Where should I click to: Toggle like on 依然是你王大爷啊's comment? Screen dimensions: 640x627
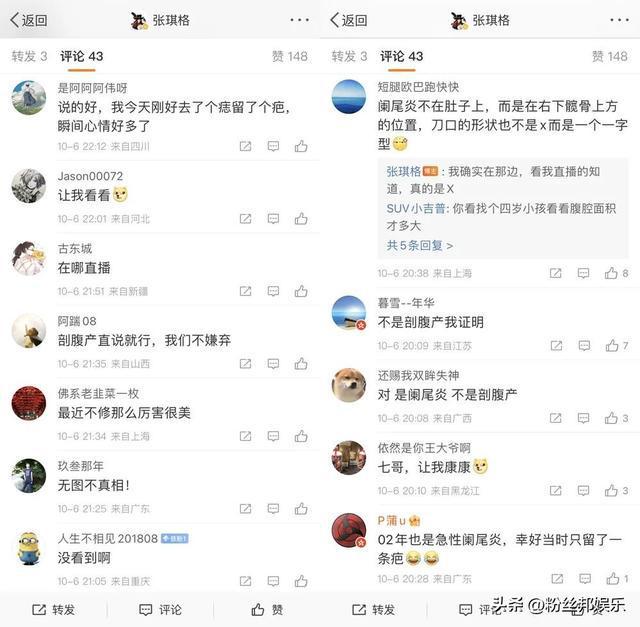tap(616, 491)
